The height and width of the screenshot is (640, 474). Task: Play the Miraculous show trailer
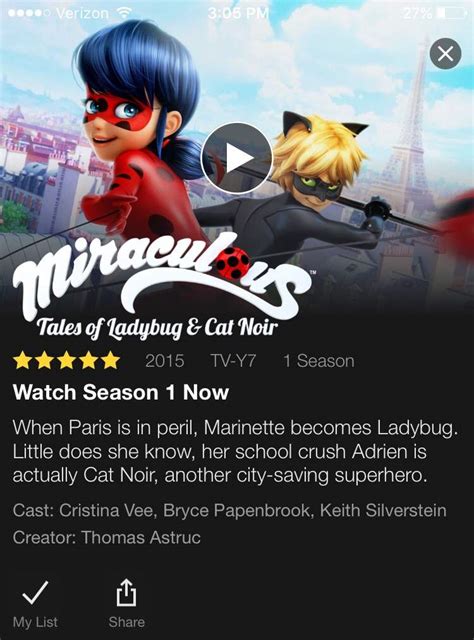click(x=236, y=158)
